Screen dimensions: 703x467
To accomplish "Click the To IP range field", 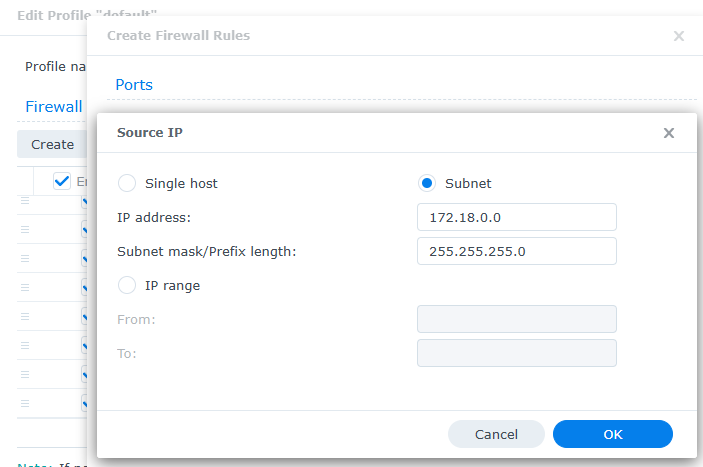I will pyautogui.click(x=516, y=353).
